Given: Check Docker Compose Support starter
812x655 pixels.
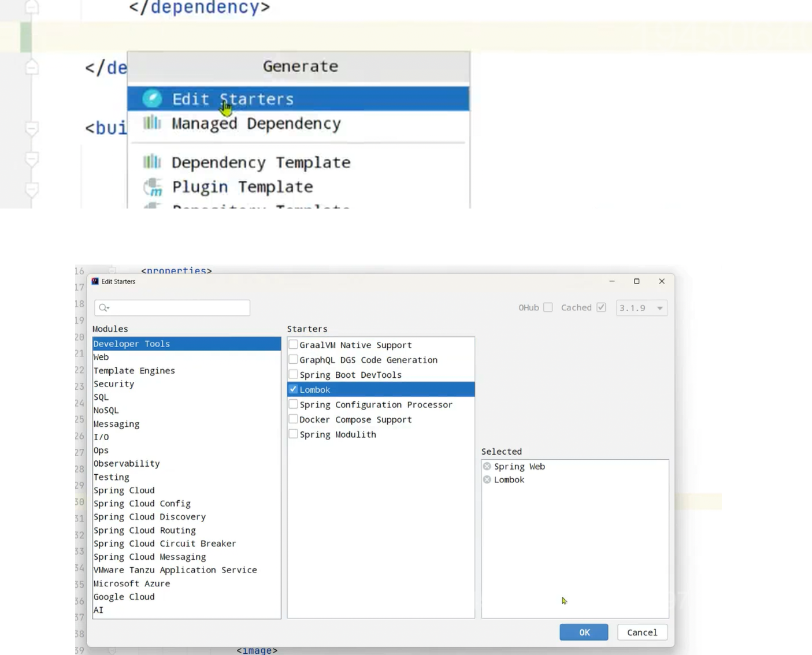Looking at the screenshot, I should [294, 419].
